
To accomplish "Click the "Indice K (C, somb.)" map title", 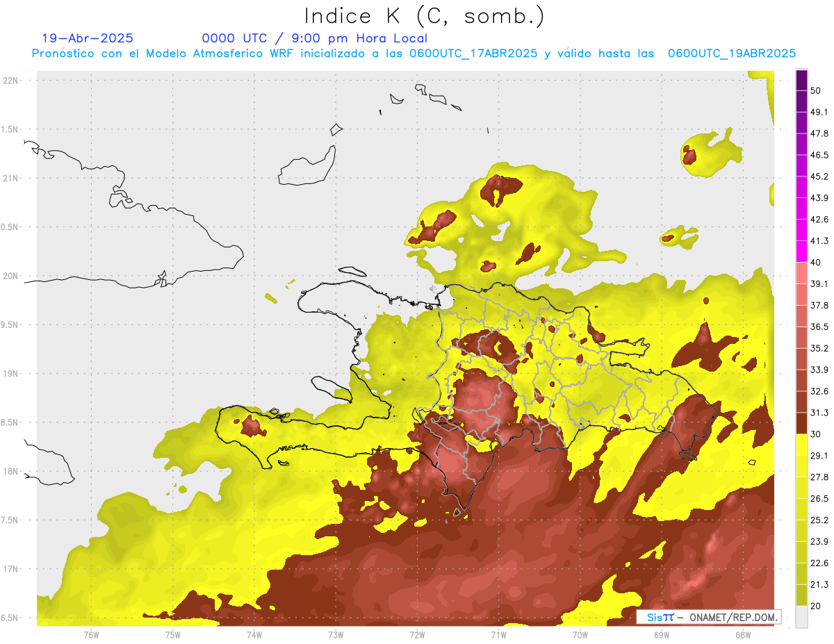I will 424,17.
